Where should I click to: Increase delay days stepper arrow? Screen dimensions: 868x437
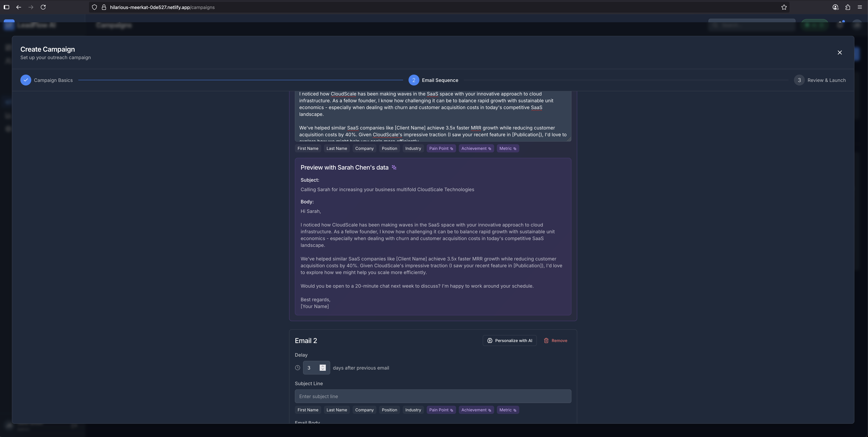pos(322,366)
